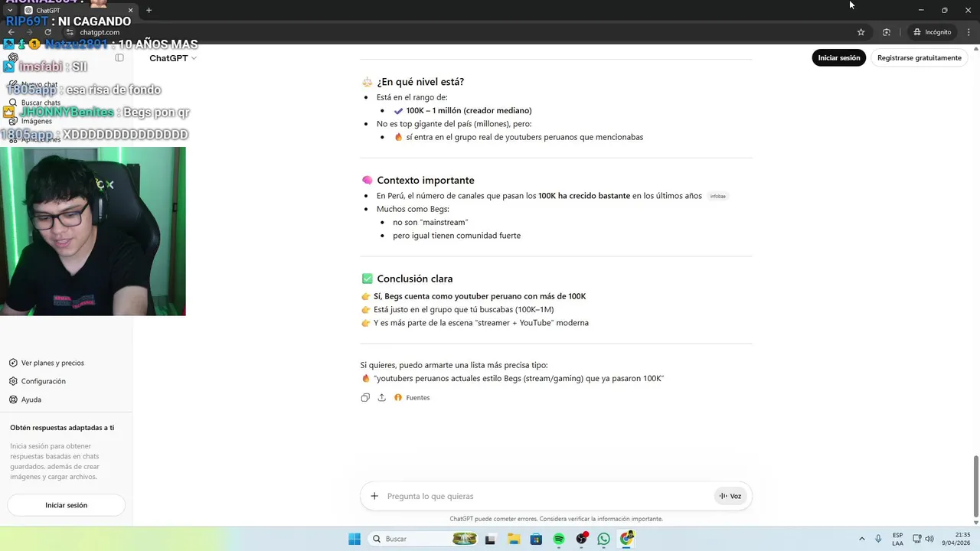Click the network tray icon
Image resolution: width=980 pixels, height=551 pixels.
[x=916, y=539]
